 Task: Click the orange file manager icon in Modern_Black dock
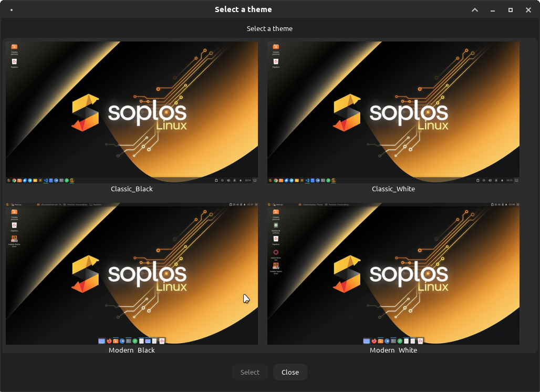[x=116, y=341]
